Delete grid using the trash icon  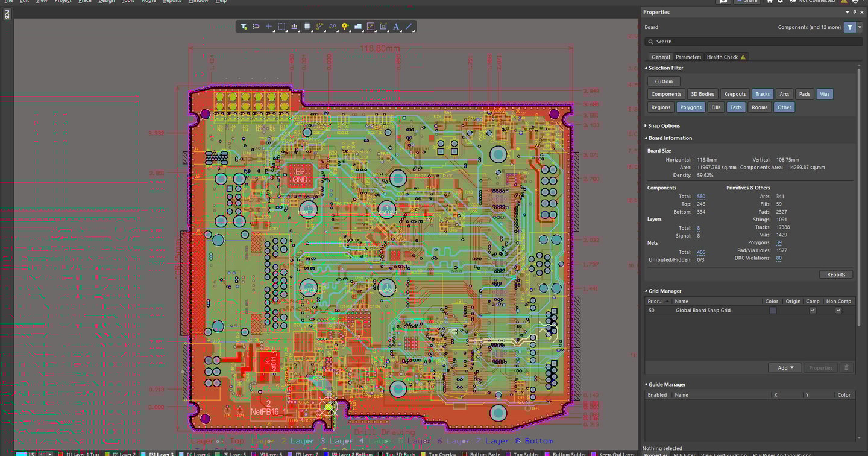pos(846,367)
